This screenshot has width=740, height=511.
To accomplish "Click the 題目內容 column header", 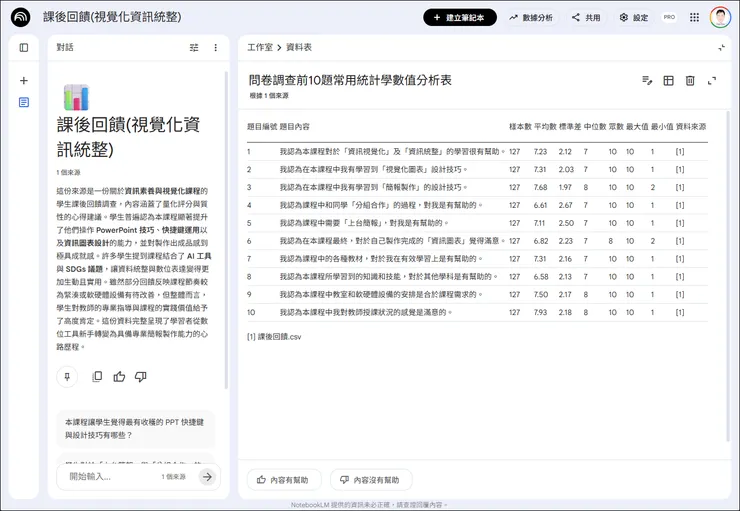I will point(294,126).
